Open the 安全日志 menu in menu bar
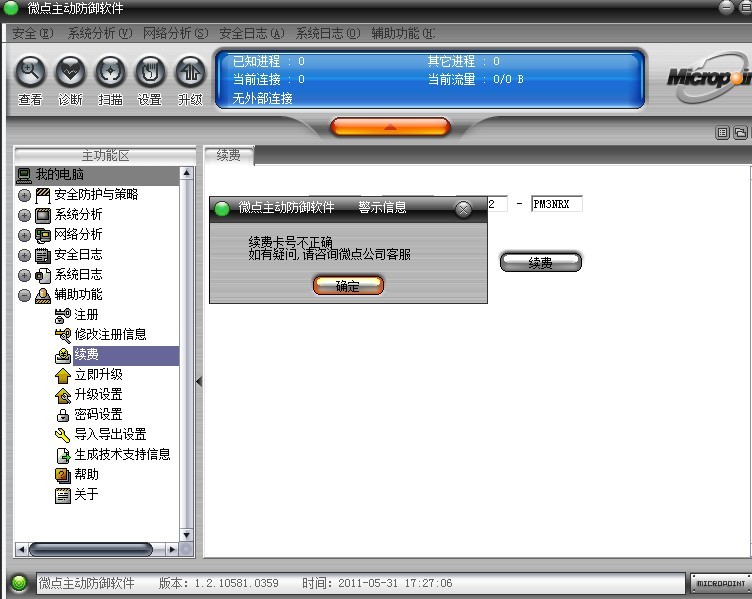 point(252,33)
